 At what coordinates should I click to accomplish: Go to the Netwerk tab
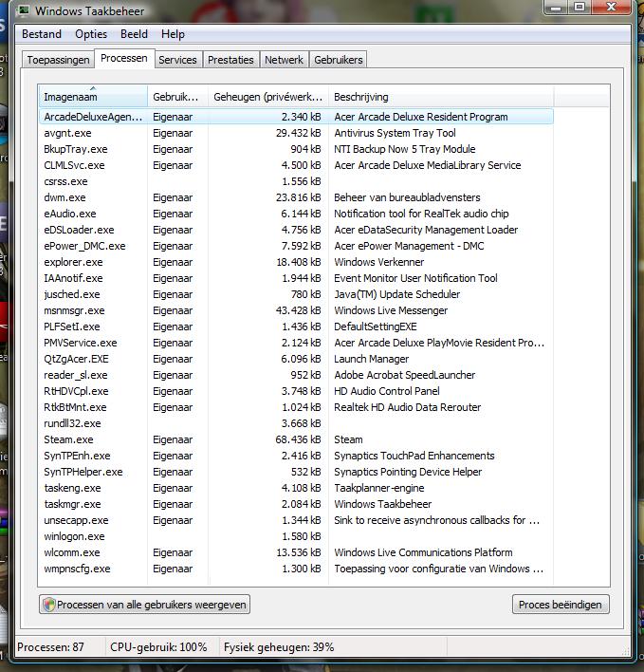[x=284, y=60]
